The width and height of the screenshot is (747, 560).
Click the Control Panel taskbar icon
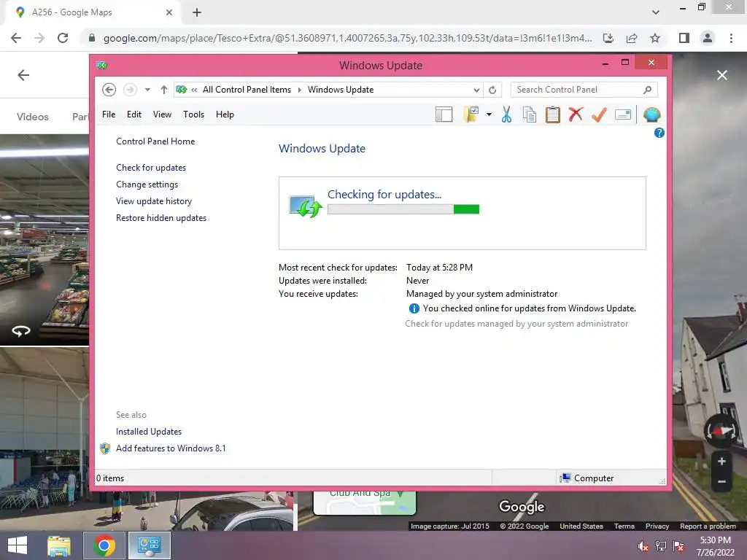click(x=150, y=545)
